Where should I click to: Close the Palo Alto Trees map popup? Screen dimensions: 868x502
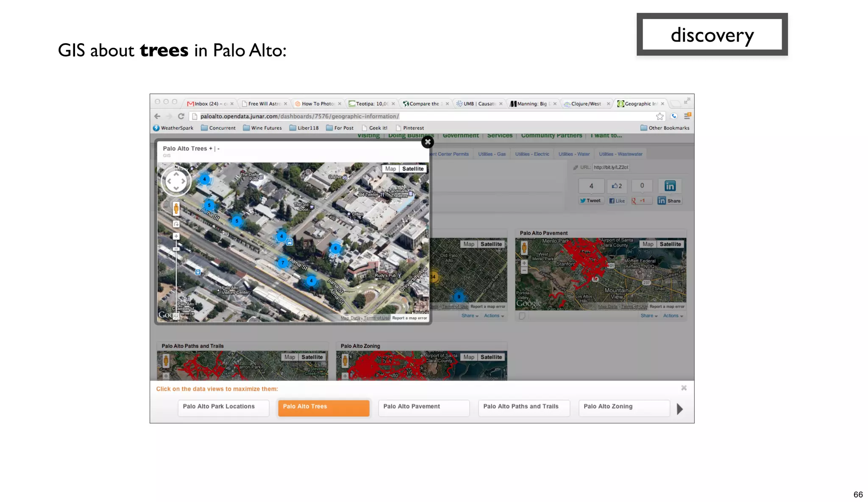click(427, 142)
